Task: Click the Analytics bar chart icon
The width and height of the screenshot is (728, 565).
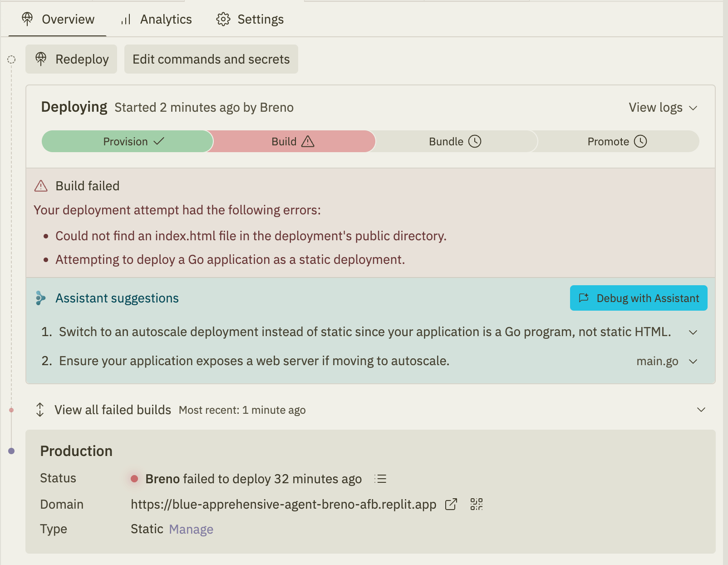Action: click(126, 20)
